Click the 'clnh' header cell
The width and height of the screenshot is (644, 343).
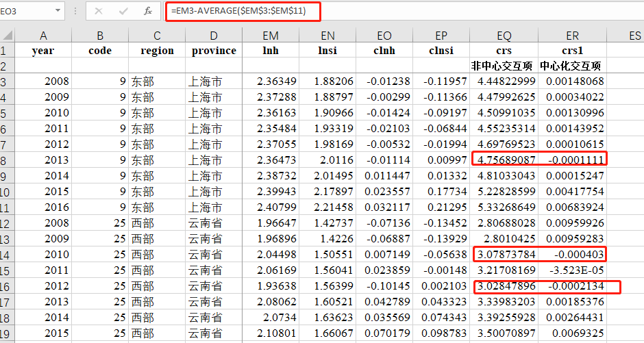(x=384, y=50)
